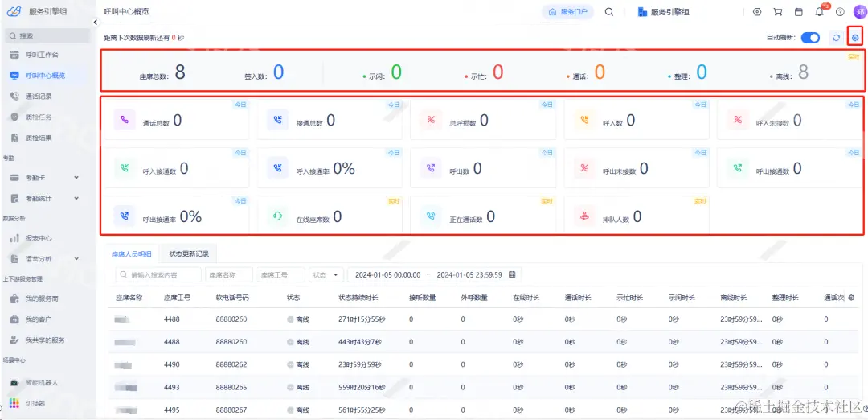The height and width of the screenshot is (420, 868).
Task: Click the colorful 切换器 grid icon
Action: coord(15,403)
